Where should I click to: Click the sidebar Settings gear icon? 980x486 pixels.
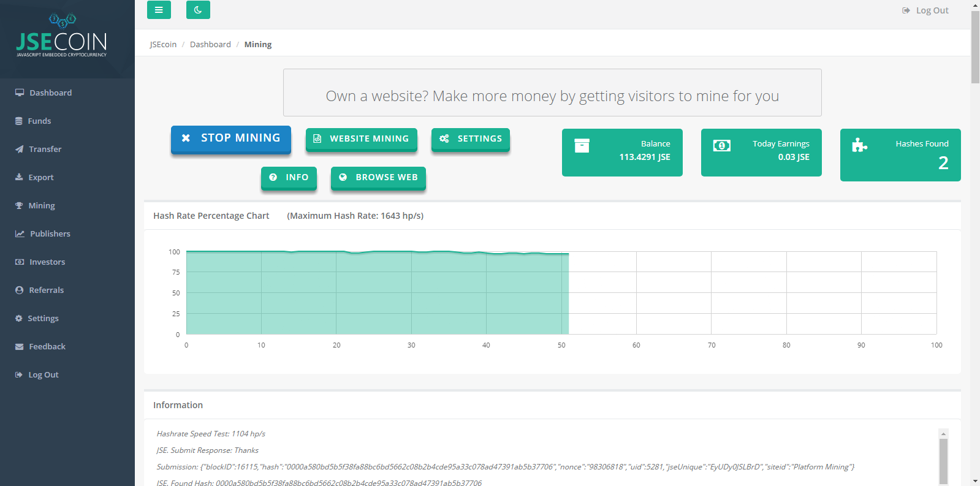coord(18,318)
